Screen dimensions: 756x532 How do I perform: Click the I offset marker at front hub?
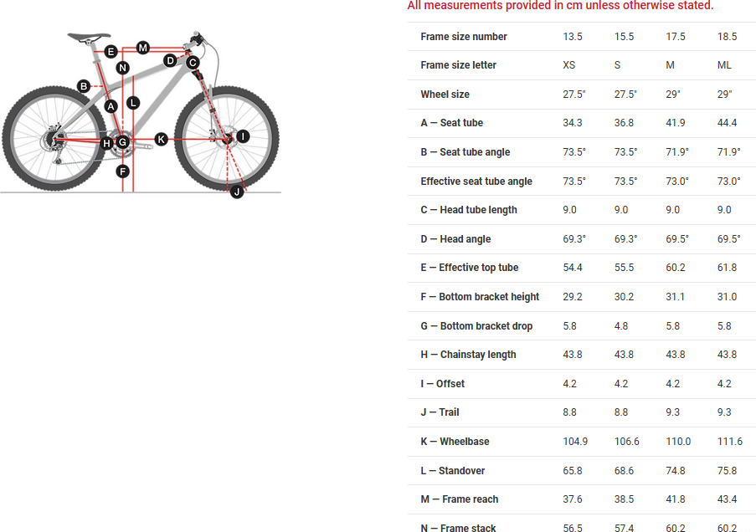coord(243,136)
